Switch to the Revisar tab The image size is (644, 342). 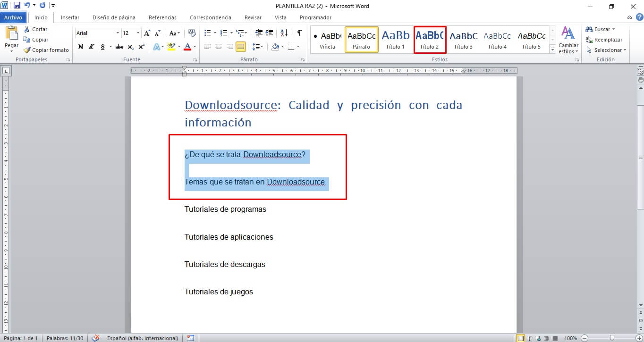point(253,17)
